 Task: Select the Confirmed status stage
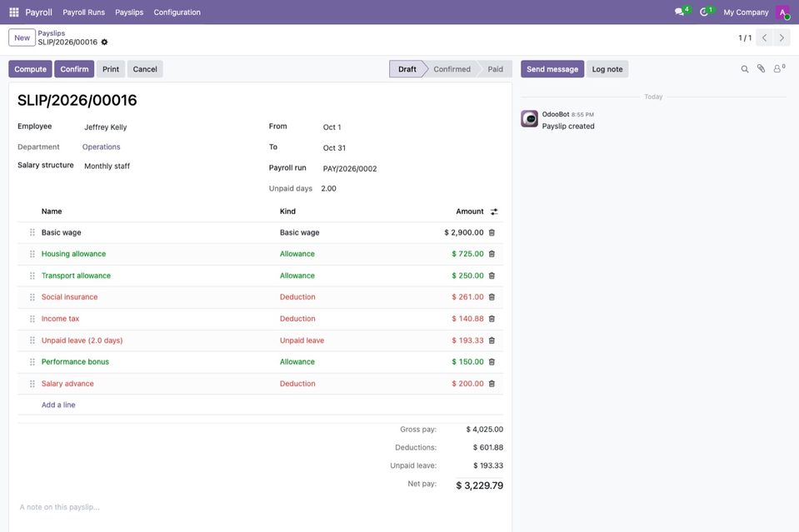[452, 69]
